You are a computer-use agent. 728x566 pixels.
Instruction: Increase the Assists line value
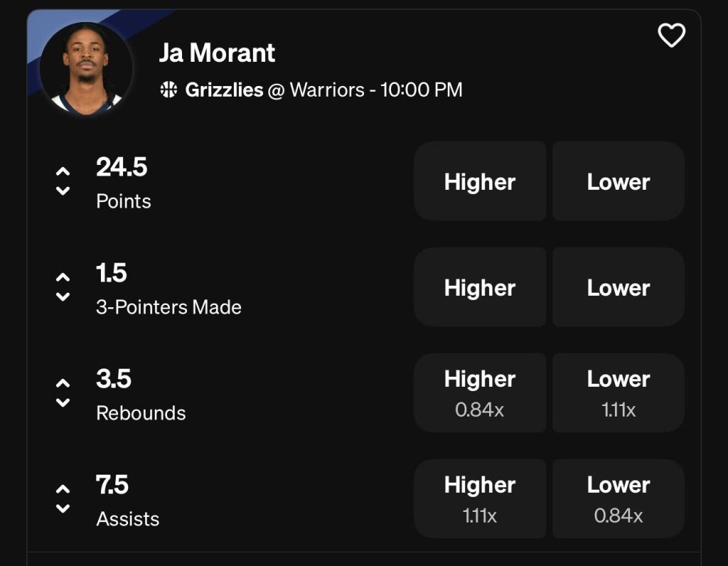[x=63, y=489]
